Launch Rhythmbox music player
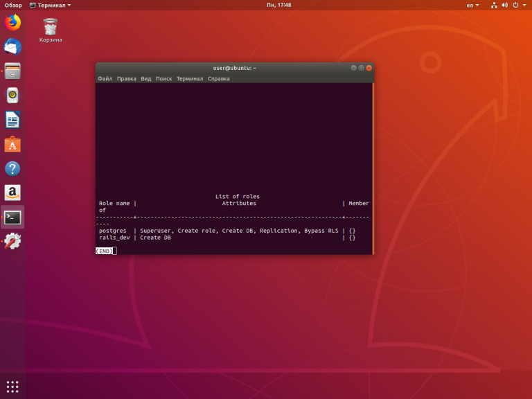The height and width of the screenshot is (399, 532). [x=12, y=96]
